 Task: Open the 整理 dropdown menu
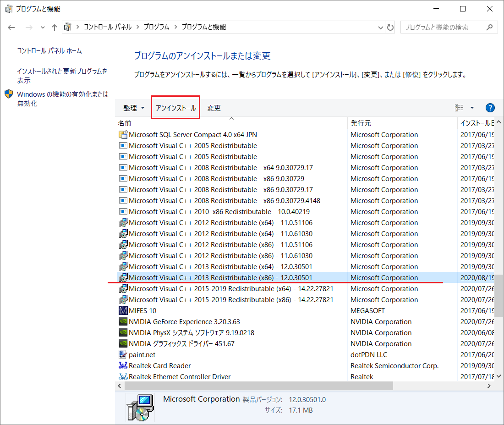click(x=134, y=108)
